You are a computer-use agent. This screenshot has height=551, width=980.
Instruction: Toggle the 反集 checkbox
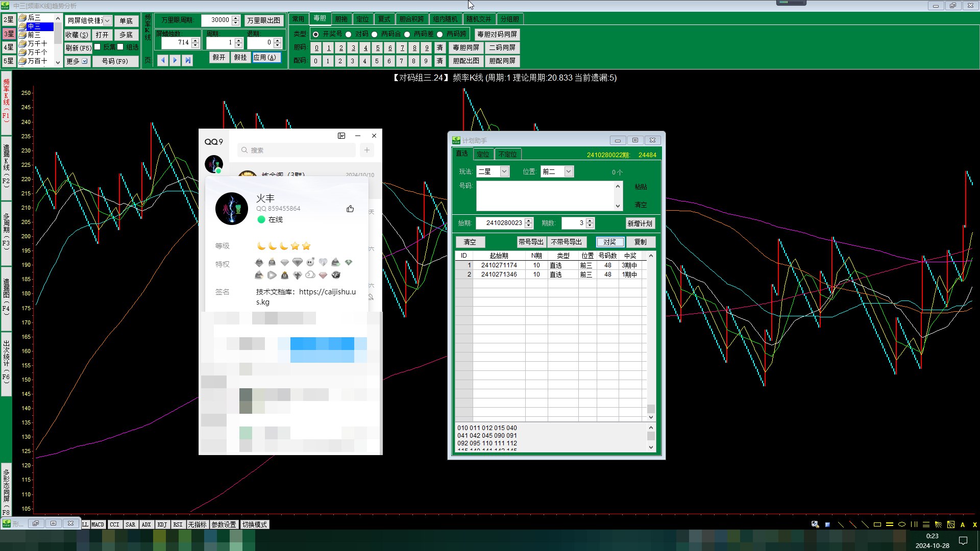[97, 47]
